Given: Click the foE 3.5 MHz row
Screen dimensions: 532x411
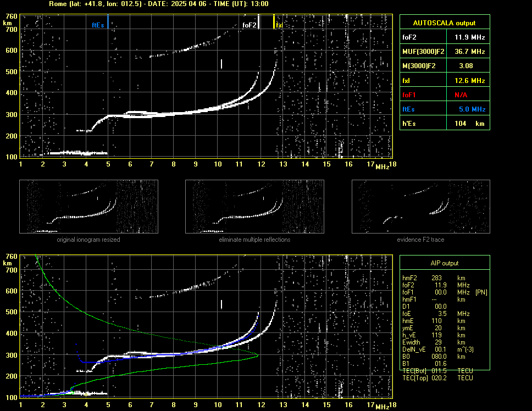Looking at the screenshot, I should click(x=436, y=313).
